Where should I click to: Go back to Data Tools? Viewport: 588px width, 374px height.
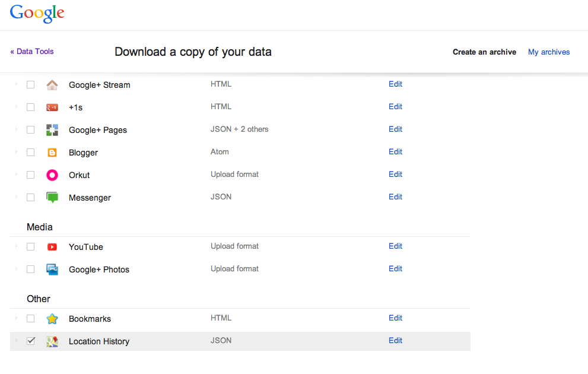coord(32,52)
